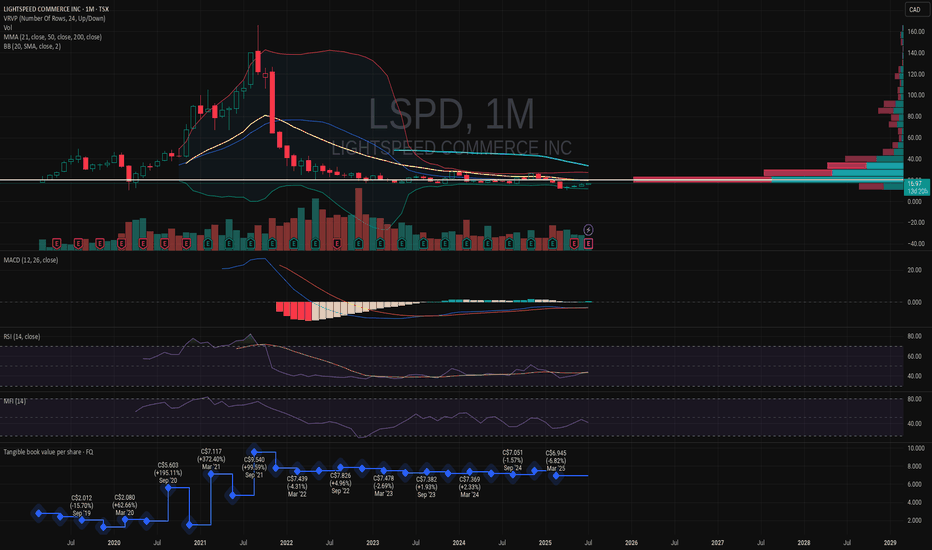932x550 pixels.
Task: Open the CAD currency selector
Action: [914, 10]
